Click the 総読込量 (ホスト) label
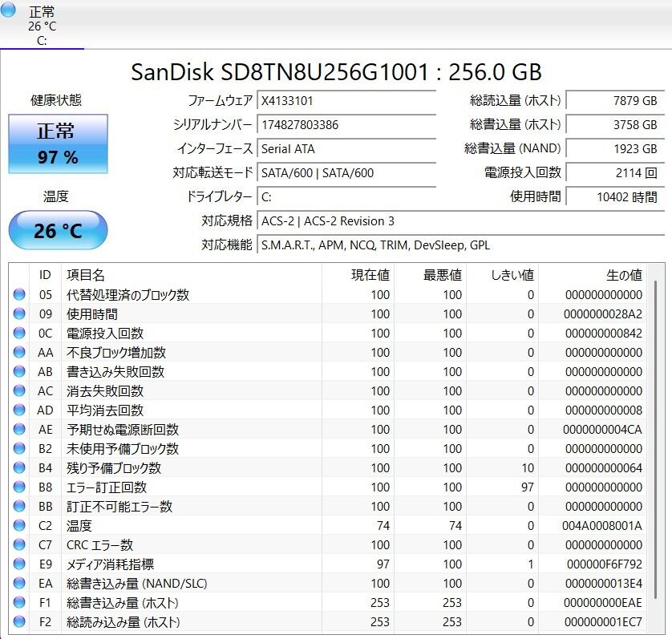 click(515, 100)
